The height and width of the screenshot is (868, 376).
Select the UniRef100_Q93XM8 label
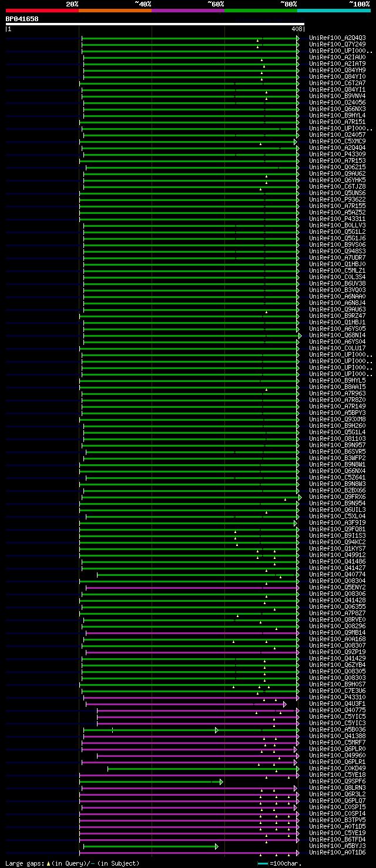[337, 419]
